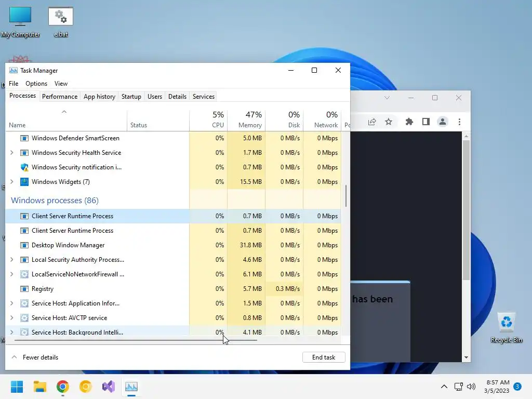This screenshot has width=532, height=399.
Task: Expand Service Host: Application Infor... row
Action: pos(12,303)
